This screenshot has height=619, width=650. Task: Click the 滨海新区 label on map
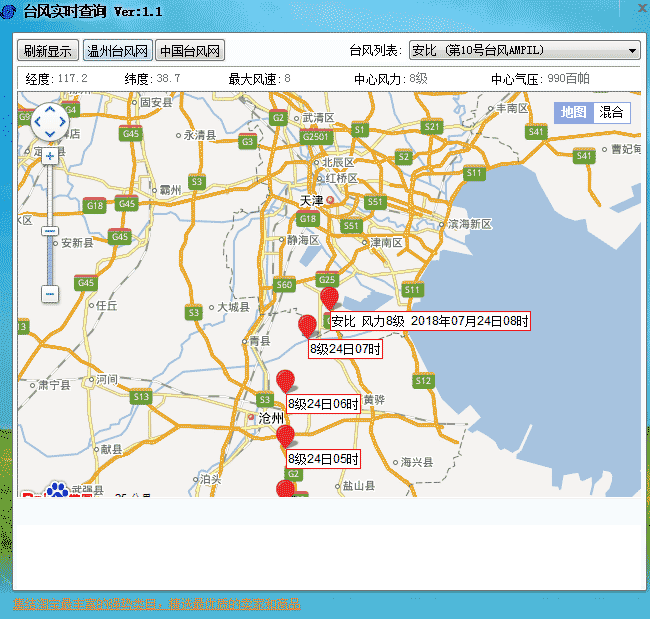pyautogui.click(x=470, y=224)
